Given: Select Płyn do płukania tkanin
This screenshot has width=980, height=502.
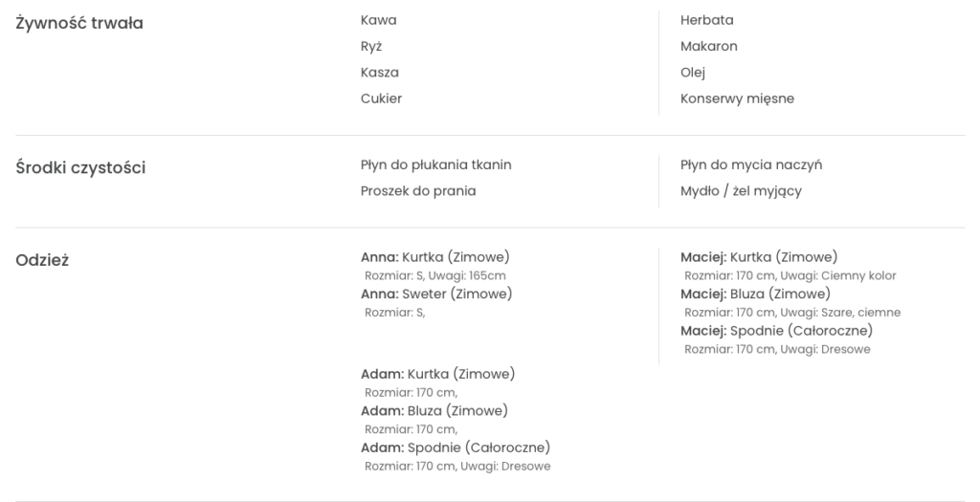Looking at the screenshot, I should tap(435, 164).
